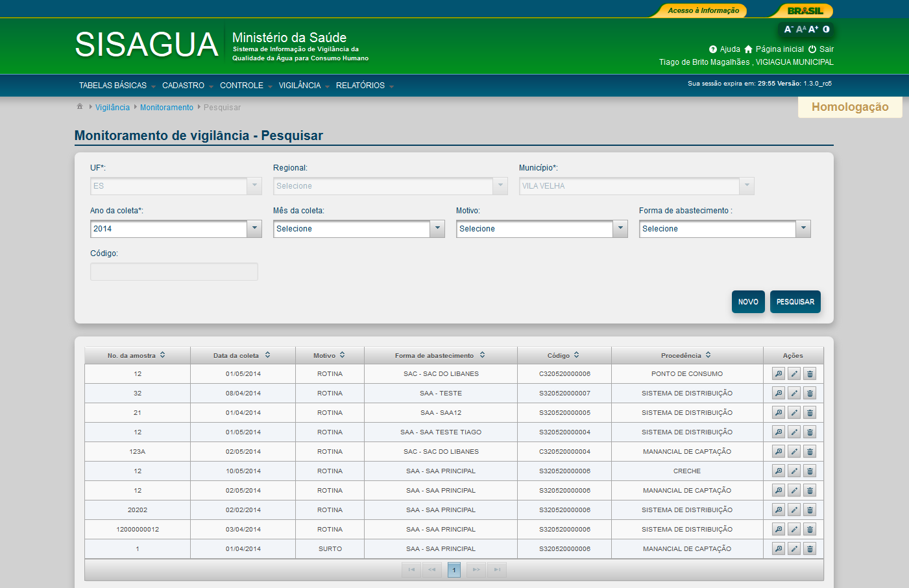Open the Município dropdown
The image size is (909, 588).
pos(747,186)
